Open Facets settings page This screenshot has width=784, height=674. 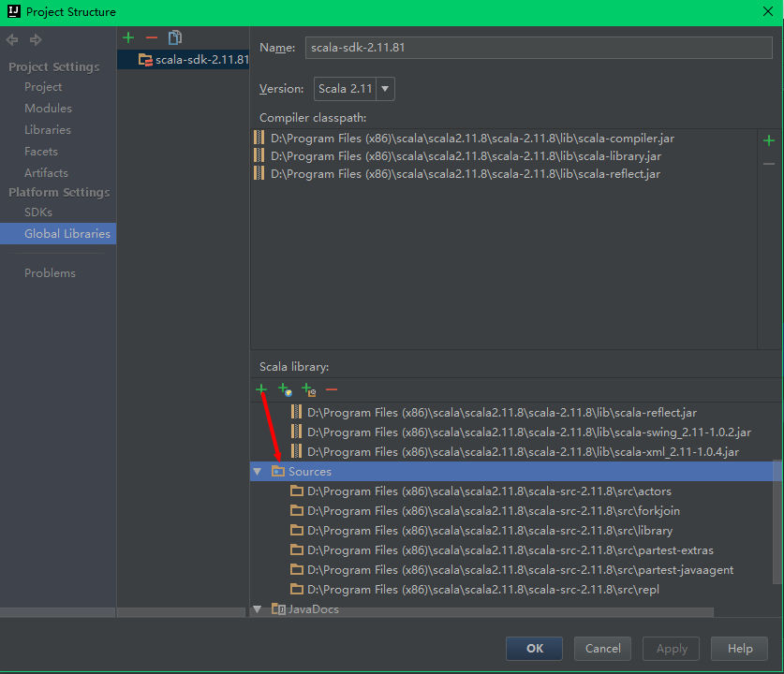coord(41,152)
